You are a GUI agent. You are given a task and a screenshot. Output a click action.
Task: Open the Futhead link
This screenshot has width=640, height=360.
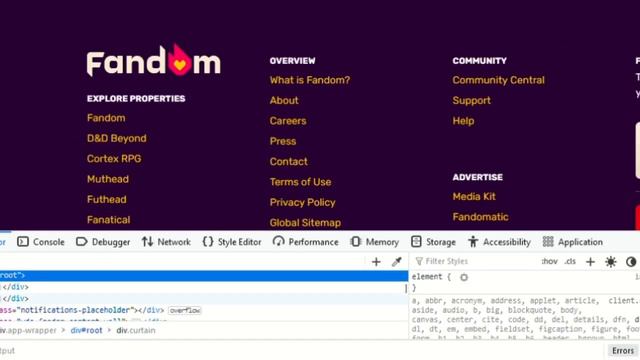(x=107, y=200)
